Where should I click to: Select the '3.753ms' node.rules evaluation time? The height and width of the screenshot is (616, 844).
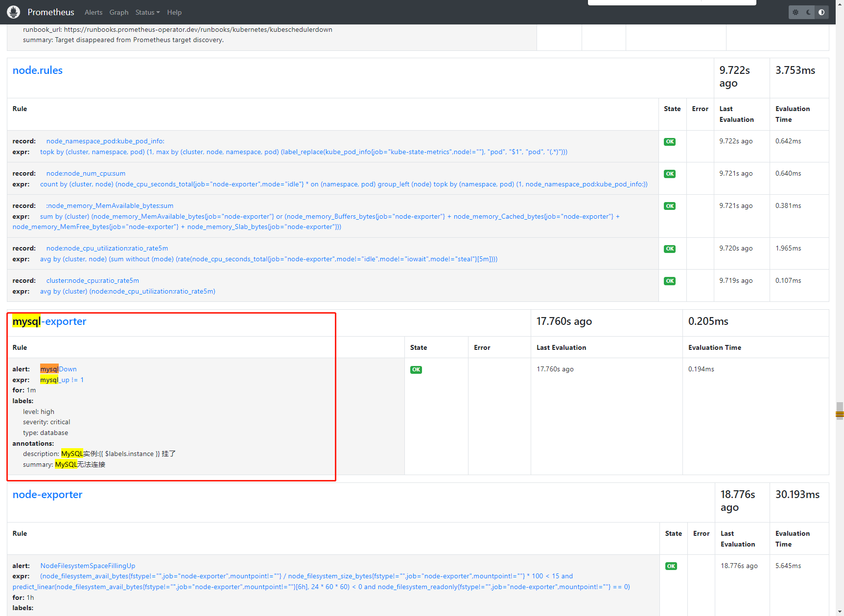[795, 70]
